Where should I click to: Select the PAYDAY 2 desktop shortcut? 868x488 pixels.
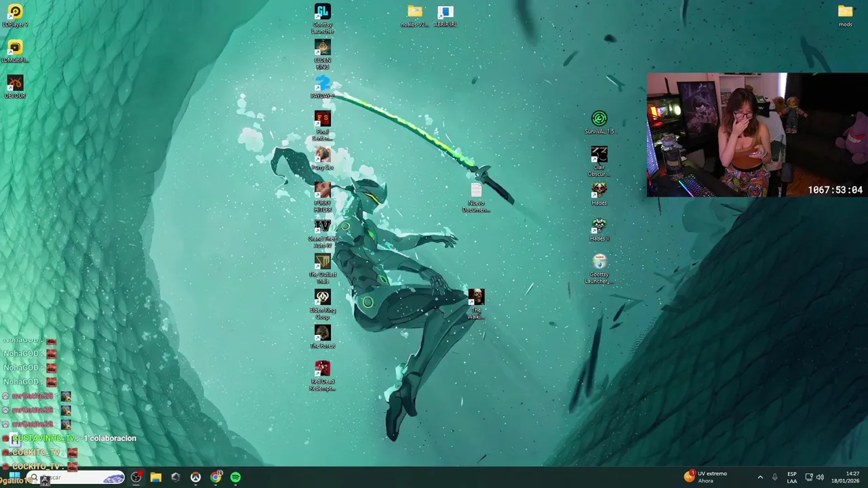[x=322, y=87]
